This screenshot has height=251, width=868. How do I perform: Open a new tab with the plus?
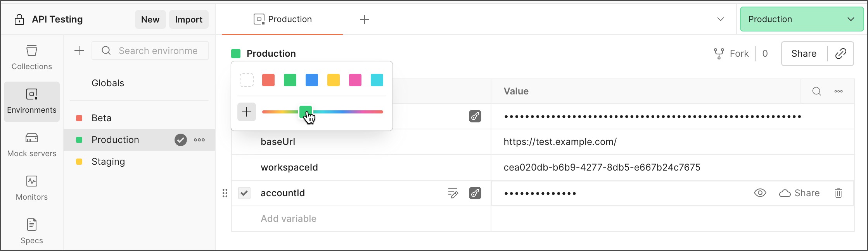pos(364,19)
